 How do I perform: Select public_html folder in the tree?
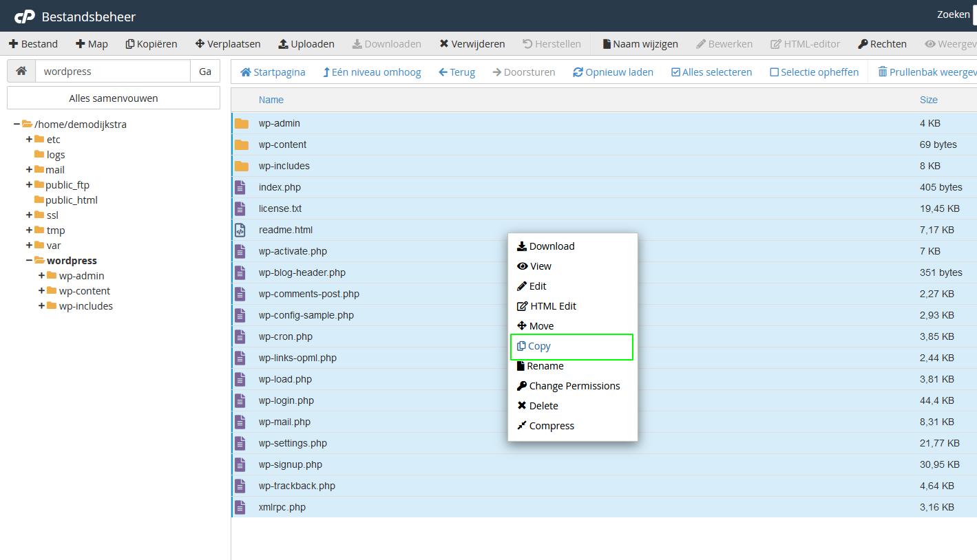pos(71,200)
